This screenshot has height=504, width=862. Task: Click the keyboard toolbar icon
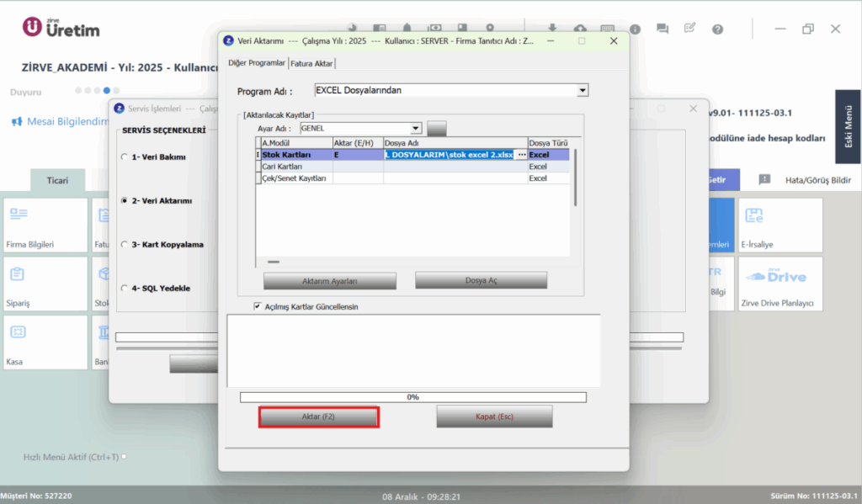coord(608,28)
